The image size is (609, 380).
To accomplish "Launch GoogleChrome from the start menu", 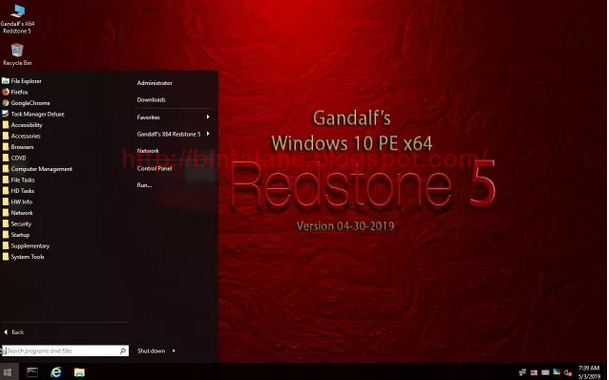I will point(26,103).
